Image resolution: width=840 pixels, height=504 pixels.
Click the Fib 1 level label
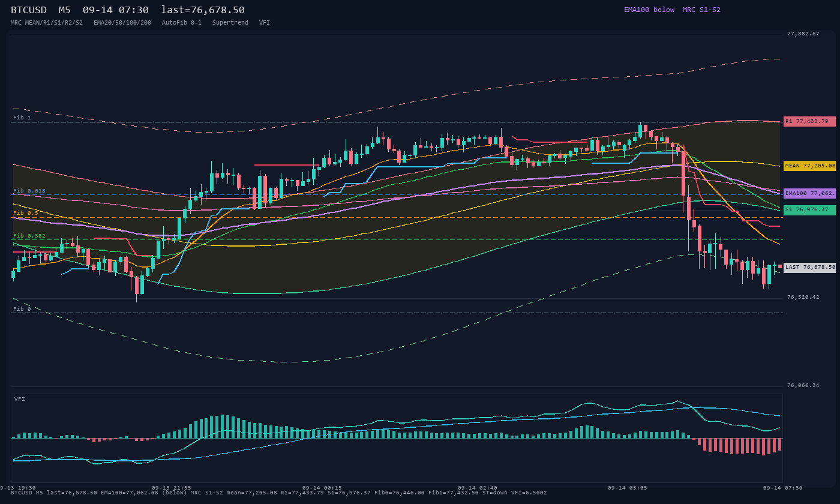point(22,118)
